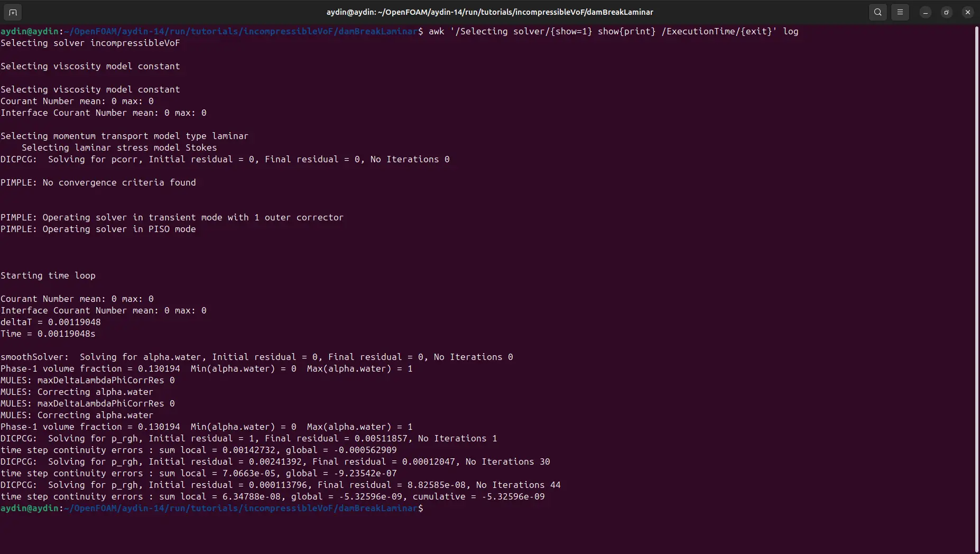Click the 'Starting time loop' line
Image resolution: width=980 pixels, height=554 pixels.
pyautogui.click(x=48, y=275)
